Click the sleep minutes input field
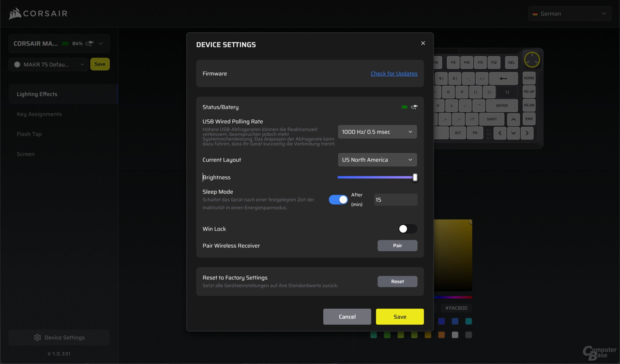Image resolution: width=620 pixels, height=364 pixels. tap(396, 200)
